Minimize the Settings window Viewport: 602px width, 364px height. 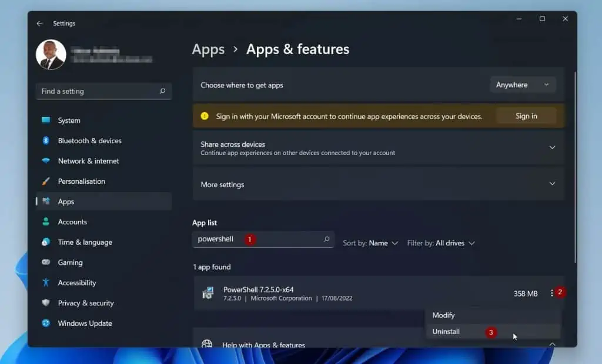[x=519, y=19]
